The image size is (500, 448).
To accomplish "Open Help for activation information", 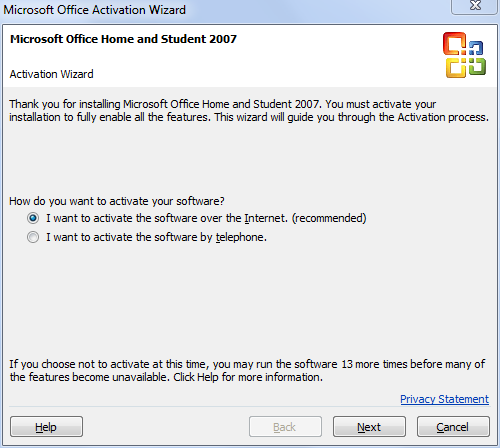I will point(46,427).
